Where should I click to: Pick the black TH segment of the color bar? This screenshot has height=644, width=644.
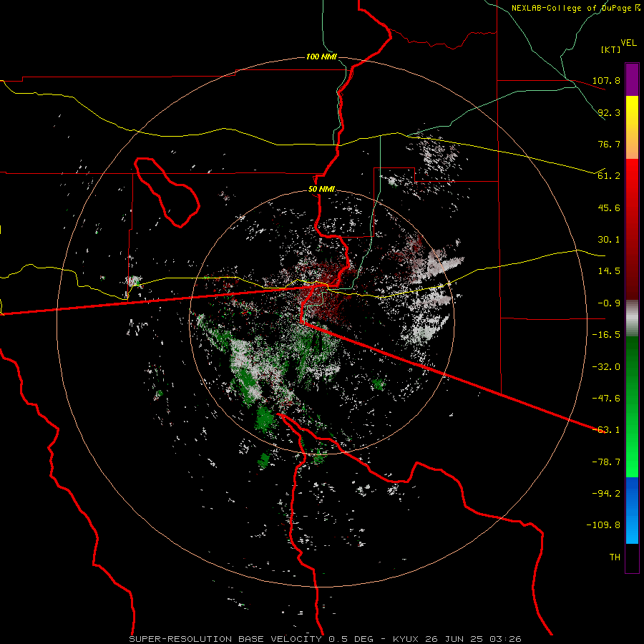coord(632,558)
